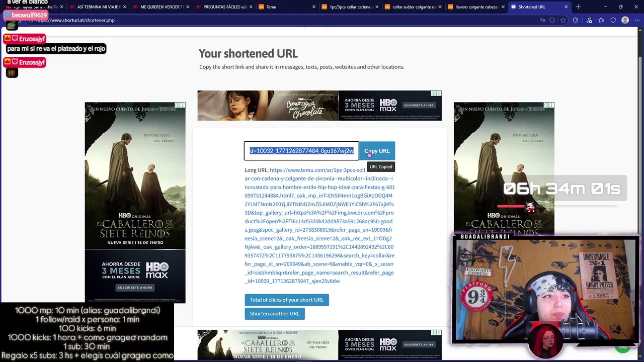
Task: Close the 'ME QUIEREN VENDER' tab
Action: tap(188, 7)
